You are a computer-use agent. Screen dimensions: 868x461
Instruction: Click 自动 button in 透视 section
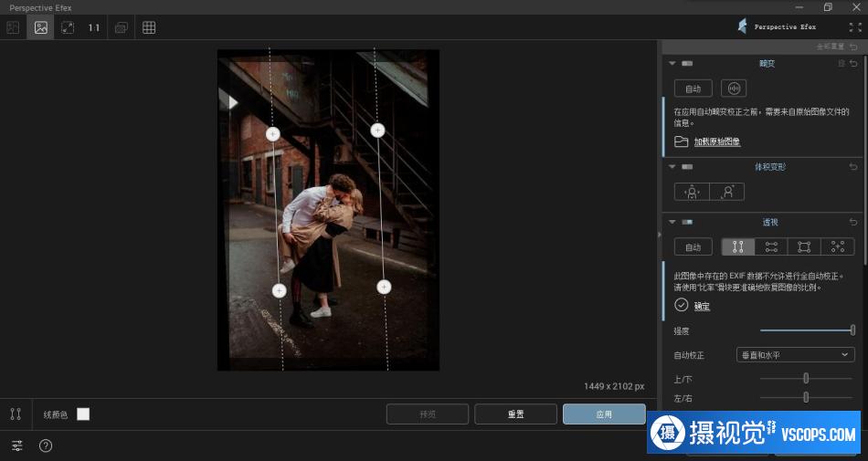pyautogui.click(x=693, y=247)
